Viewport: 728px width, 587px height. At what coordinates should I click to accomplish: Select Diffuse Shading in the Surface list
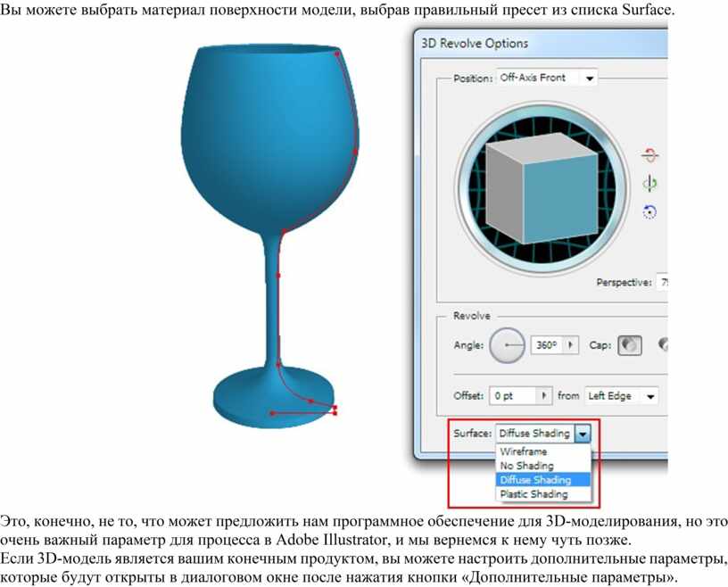coord(543,480)
